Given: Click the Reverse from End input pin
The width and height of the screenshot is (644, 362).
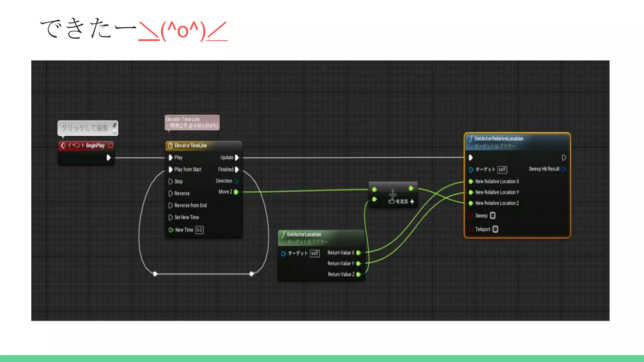Looking at the screenshot, I should pyautogui.click(x=170, y=205).
